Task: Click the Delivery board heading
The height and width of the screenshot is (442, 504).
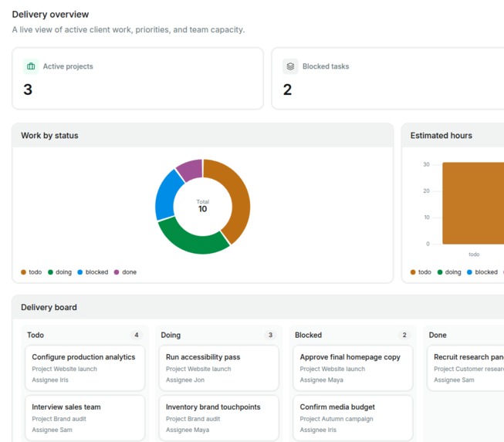Action: pos(49,308)
